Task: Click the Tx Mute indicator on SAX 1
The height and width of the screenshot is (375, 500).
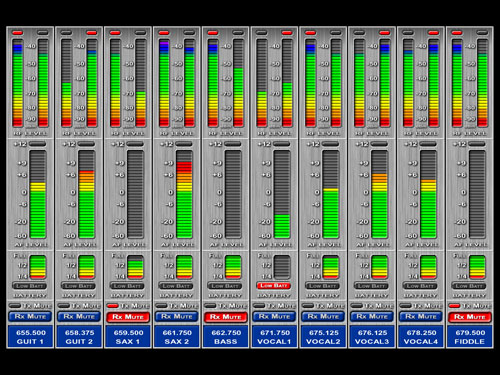Action: pyautogui.click(x=112, y=305)
